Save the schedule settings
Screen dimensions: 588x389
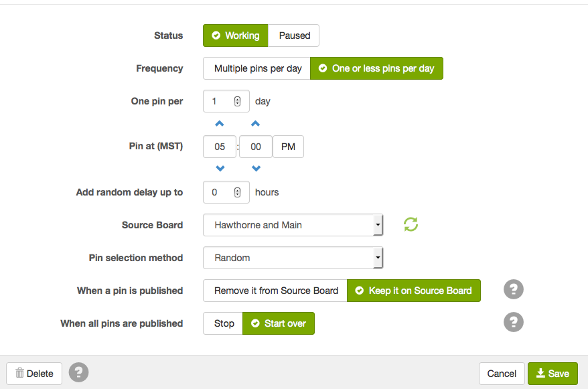tap(553, 373)
